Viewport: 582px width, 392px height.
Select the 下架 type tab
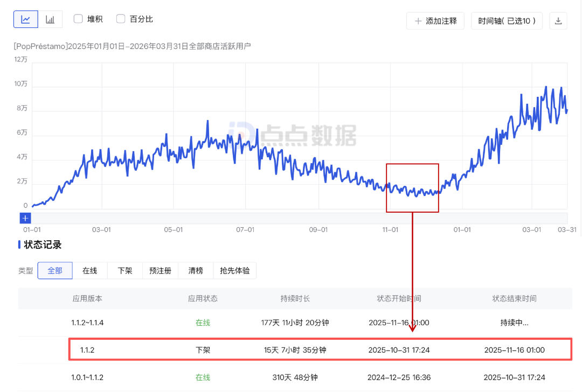[x=125, y=271]
